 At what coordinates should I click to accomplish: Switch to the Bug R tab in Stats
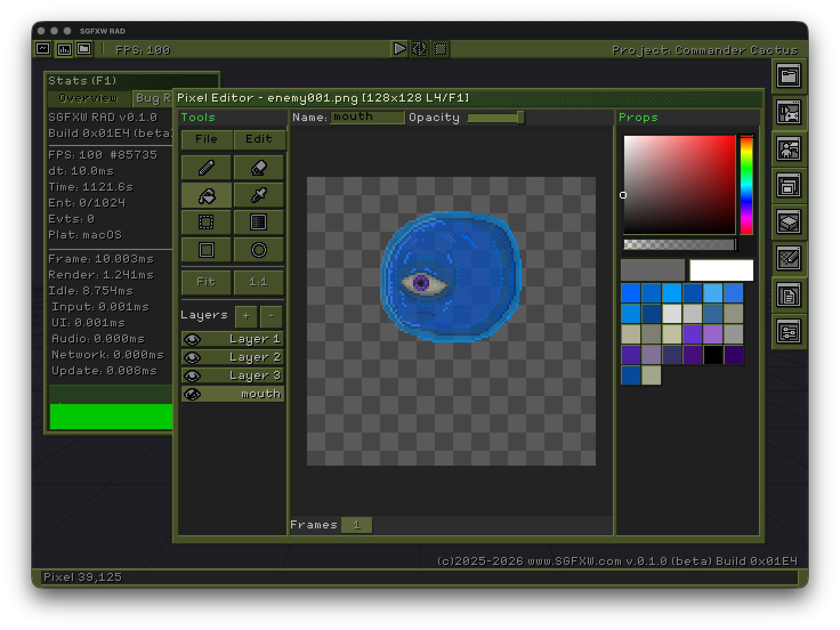click(153, 98)
